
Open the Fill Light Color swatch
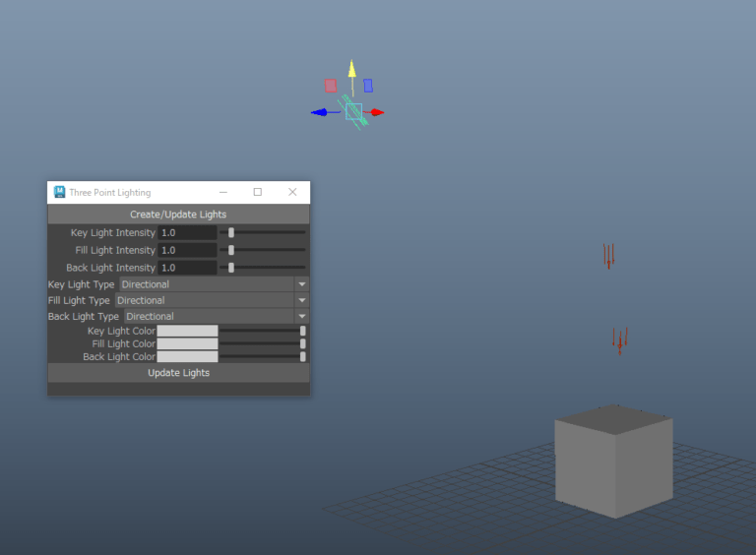[x=187, y=344]
